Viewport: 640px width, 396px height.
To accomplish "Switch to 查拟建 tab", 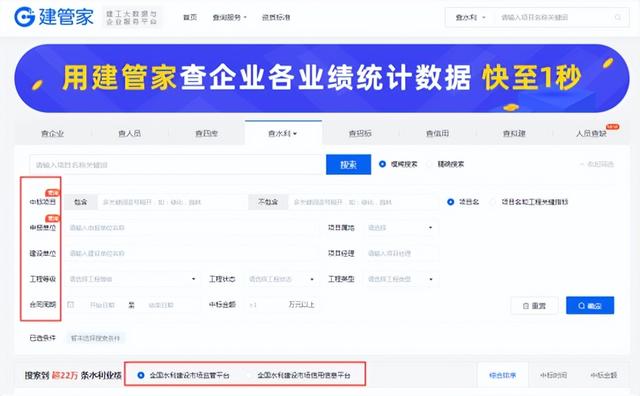I will [514, 133].
